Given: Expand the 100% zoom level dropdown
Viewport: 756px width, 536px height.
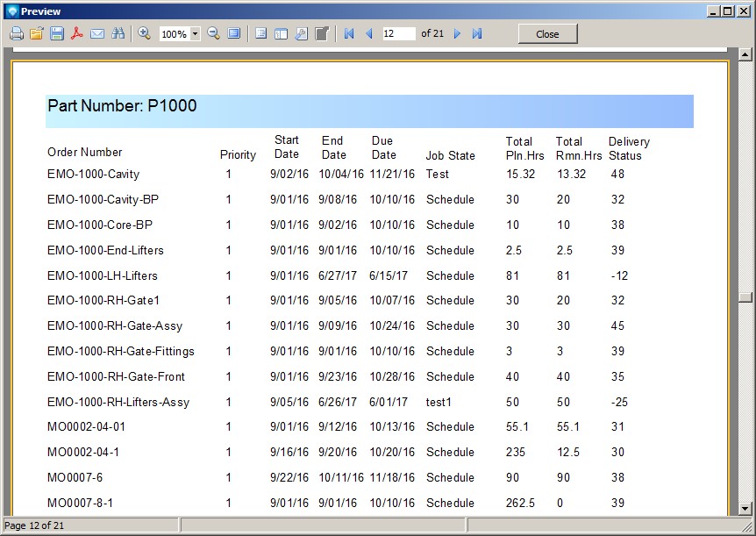Looking at the screenshot, I should 195,34.
